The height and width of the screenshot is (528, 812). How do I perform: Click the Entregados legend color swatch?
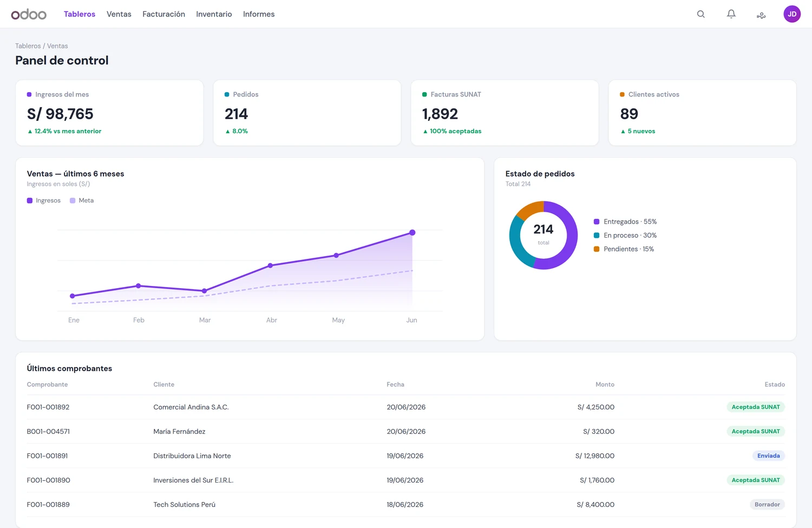pos(597,221)
